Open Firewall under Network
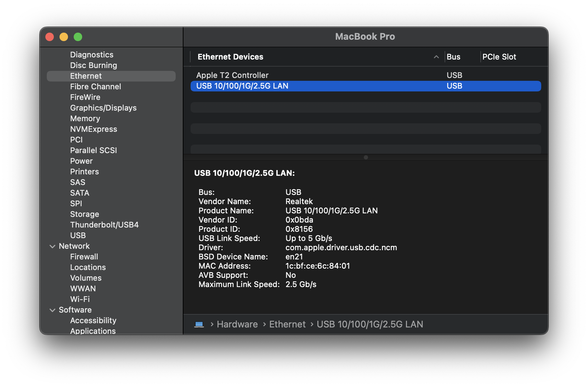The image size is (588, 387). pos(84,257)
